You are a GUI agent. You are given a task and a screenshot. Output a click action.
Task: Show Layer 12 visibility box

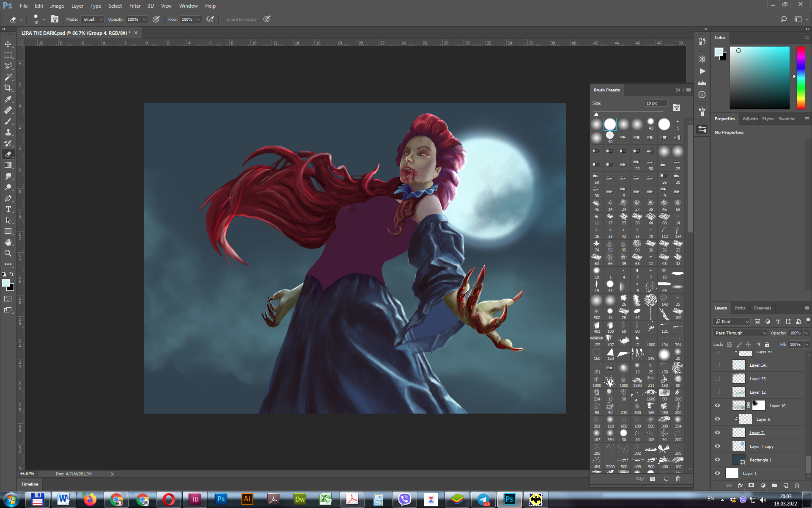717,392
